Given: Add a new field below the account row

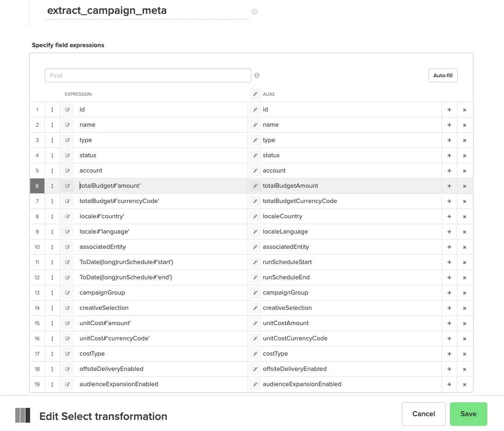Looking at the screenshot, I should click(x=449, y=170).
